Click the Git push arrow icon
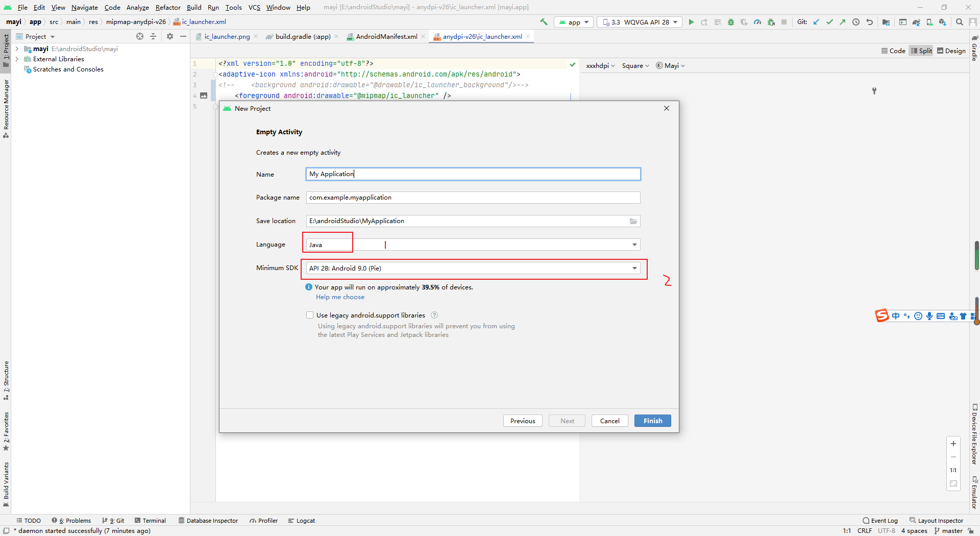This screenshot has height=536, width=980. pos(843,22)
